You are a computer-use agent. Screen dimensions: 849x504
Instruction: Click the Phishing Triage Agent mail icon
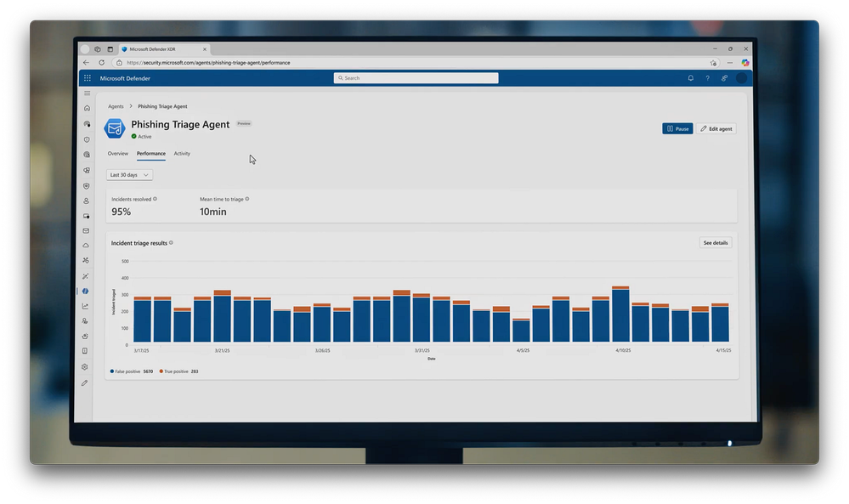pyautogui.click(x=115, y=129)
